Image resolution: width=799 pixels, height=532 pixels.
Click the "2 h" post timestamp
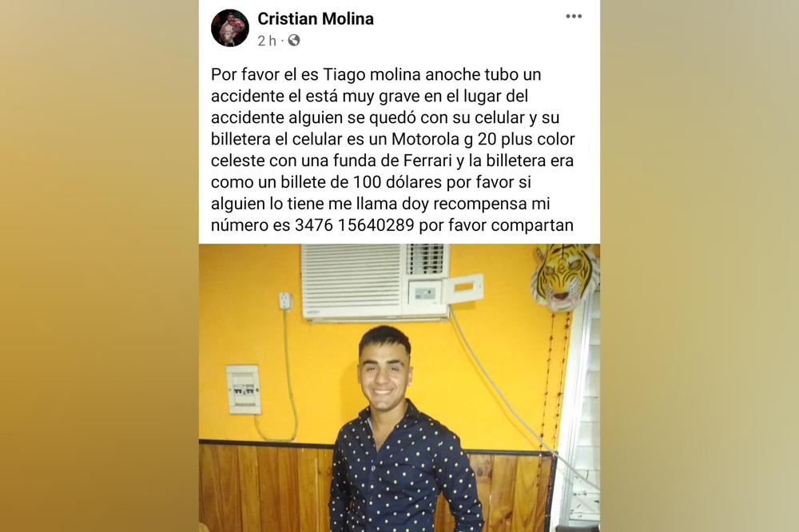[x=267, y=40]
